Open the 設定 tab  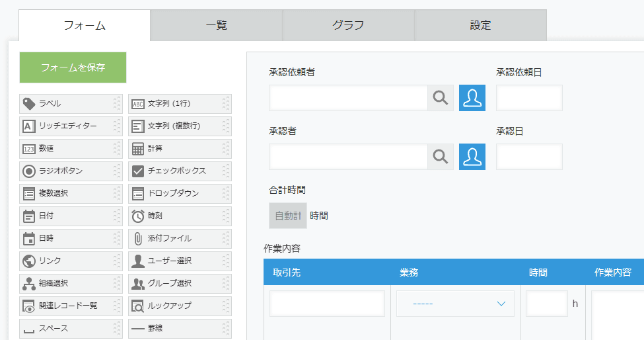coord(481,26)
